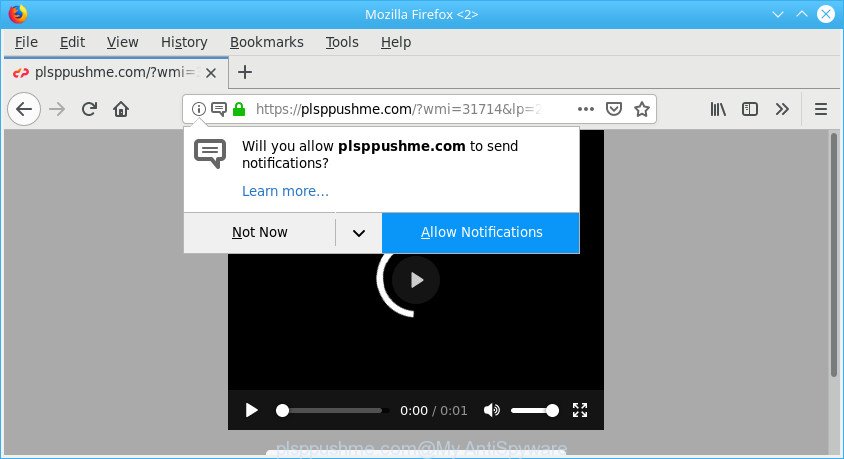This screenshot has width=844, height=459.
Task: Open the Tools menu
Action: pyautogui.click(x=342, y=42)
